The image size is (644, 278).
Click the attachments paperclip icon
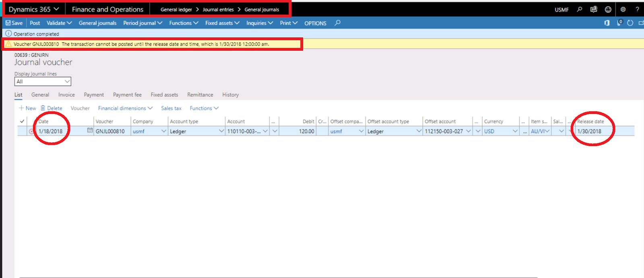click(x=619, y=23)
